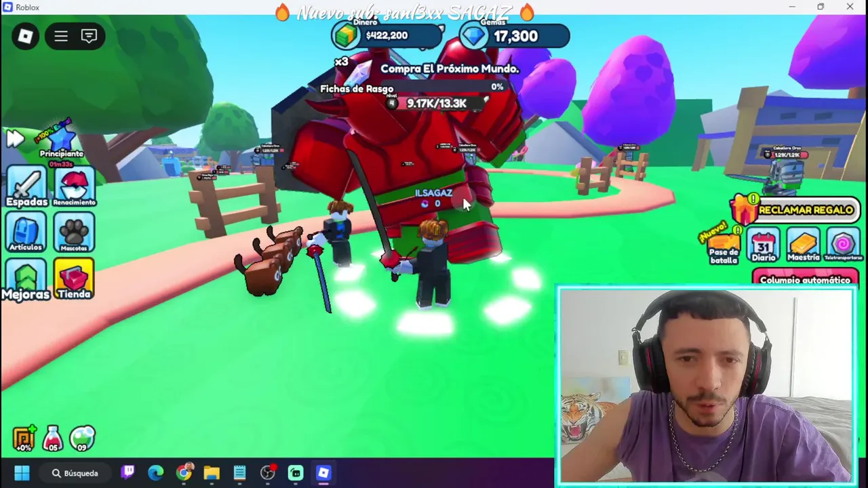The image size is (868, 488).
Task: Click the x3 multiplier label
Action: tap(341, 62)
